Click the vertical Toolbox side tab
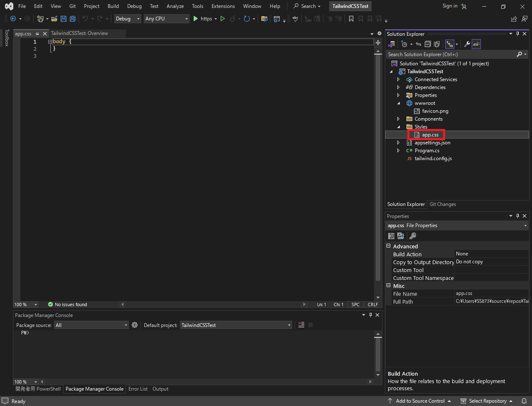Screen dimensions: 532x406 coord(7,38)
